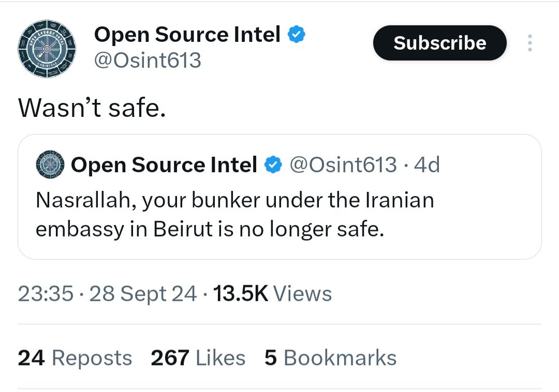Open the 23:35 · 28 Sept 24 timestamp
The image size is (559, 392).
click(107, 294)
